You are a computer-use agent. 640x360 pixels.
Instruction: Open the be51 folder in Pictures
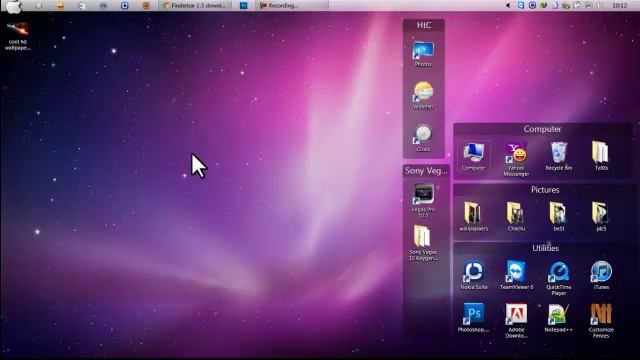point(558,217)
